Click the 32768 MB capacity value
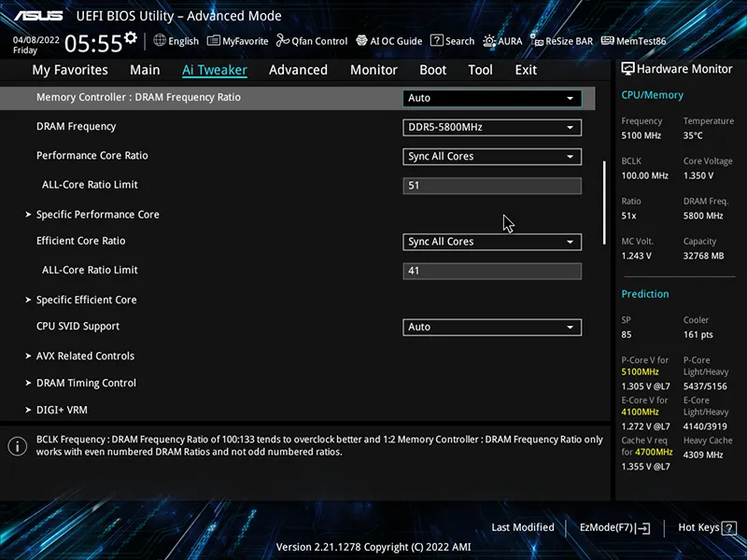Screen dimensions: 747x560 (703, 256)
